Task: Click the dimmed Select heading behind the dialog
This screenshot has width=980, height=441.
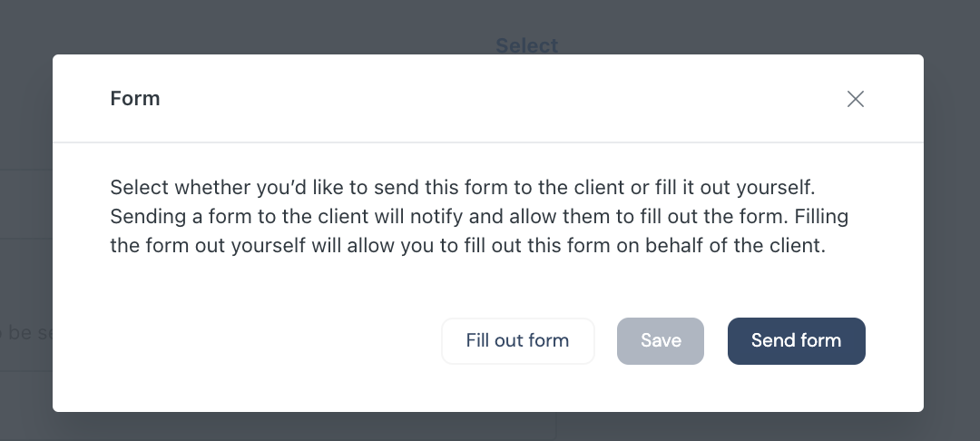Action: 527,45
